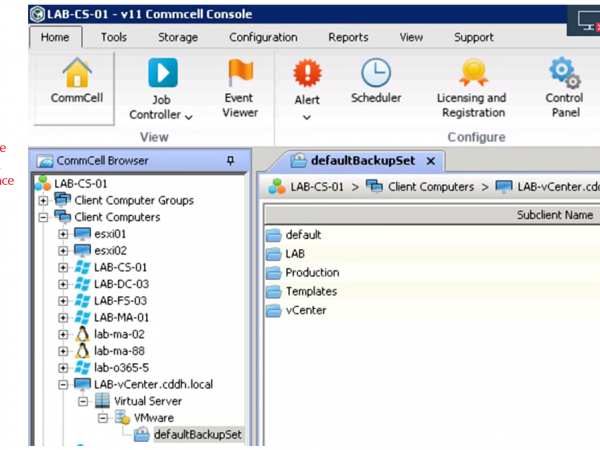Screen dimensions: 600x450
Task: Collapse the VMware node
Action: 103,418
